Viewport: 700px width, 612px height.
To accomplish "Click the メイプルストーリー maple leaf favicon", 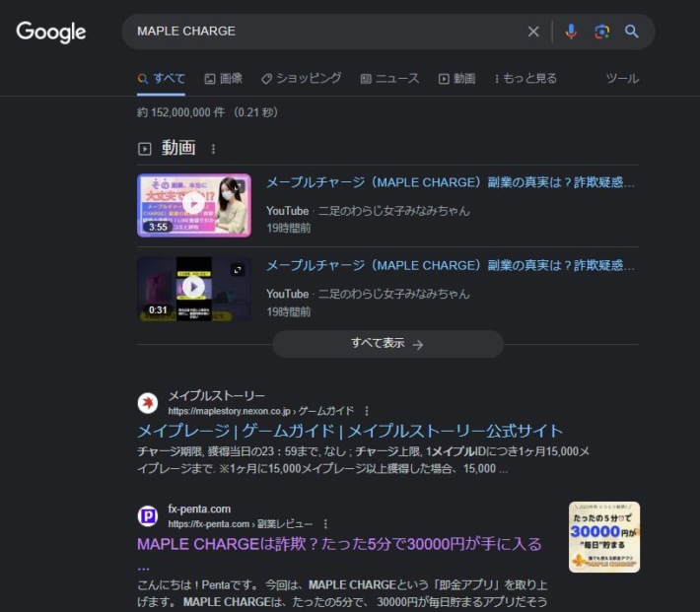I will [148, 403].
